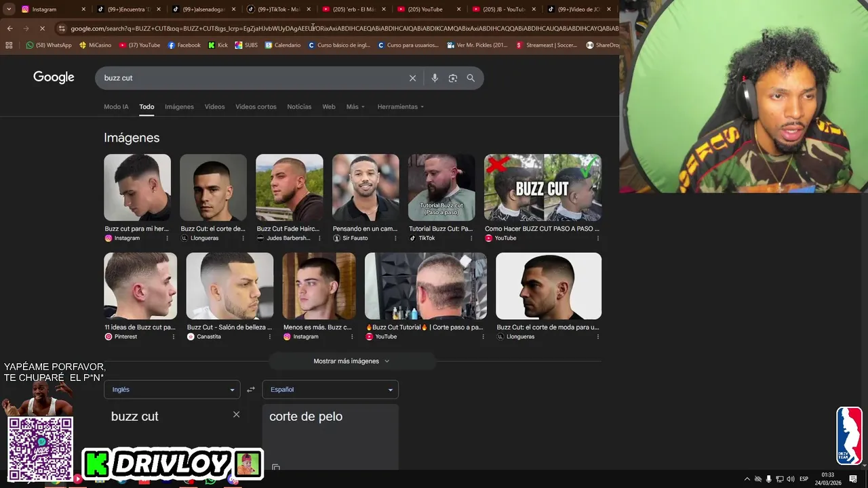
Task: Start voice search with the microphone icon
Action: 435,78
